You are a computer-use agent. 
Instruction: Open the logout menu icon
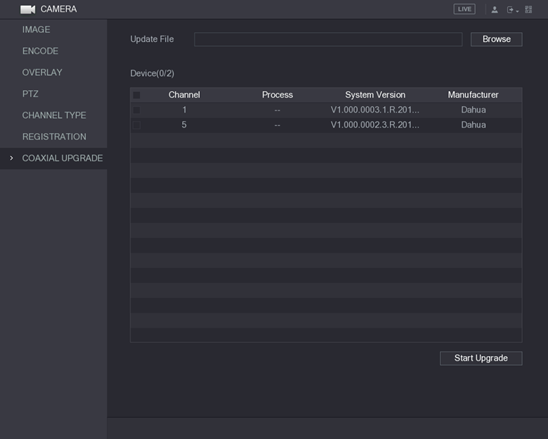coord(510,10)
